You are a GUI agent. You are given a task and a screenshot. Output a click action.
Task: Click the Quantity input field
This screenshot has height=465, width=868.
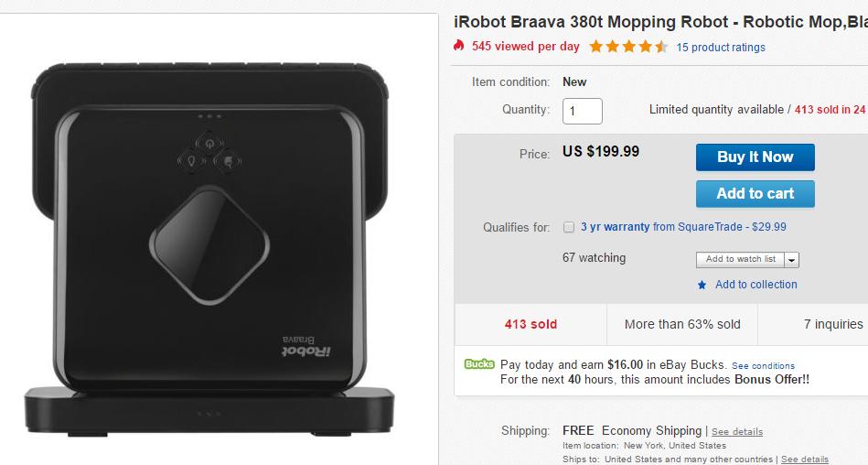582,111
